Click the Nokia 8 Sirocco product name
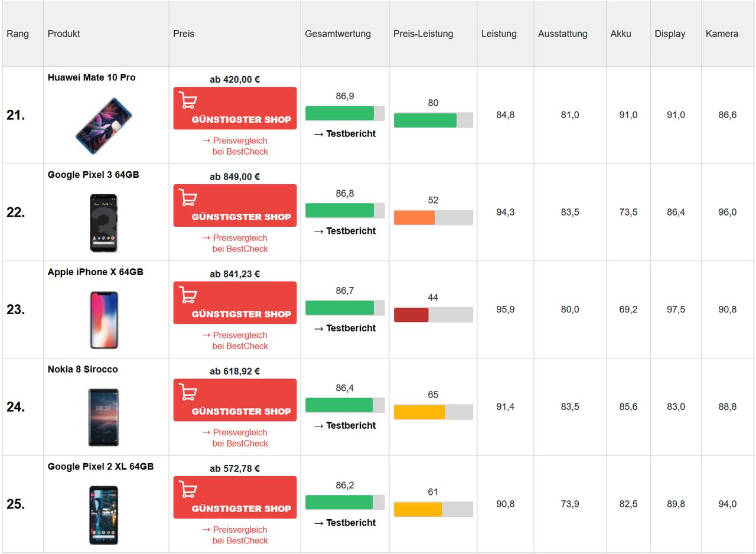This screenshot has height=554, width=756. 83,369
